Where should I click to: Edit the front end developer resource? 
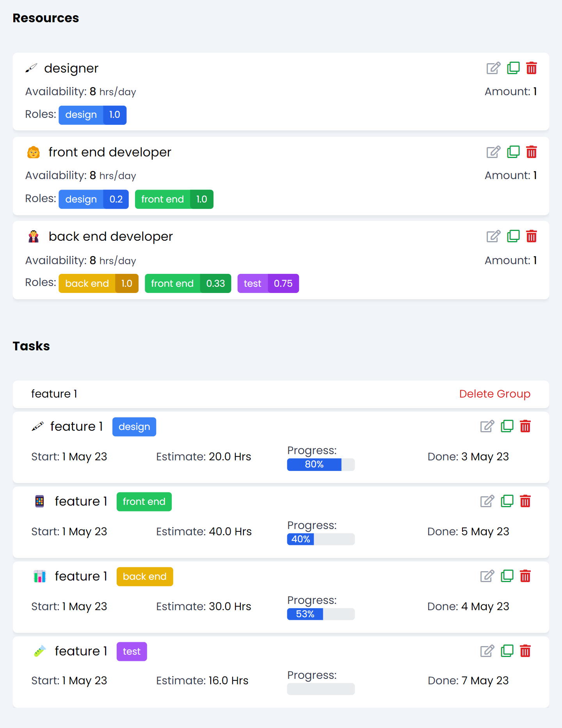[493, 152]
